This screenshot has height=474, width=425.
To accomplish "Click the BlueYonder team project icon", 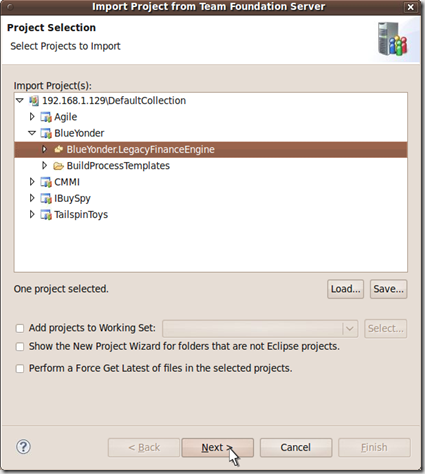I will [46, 133].
